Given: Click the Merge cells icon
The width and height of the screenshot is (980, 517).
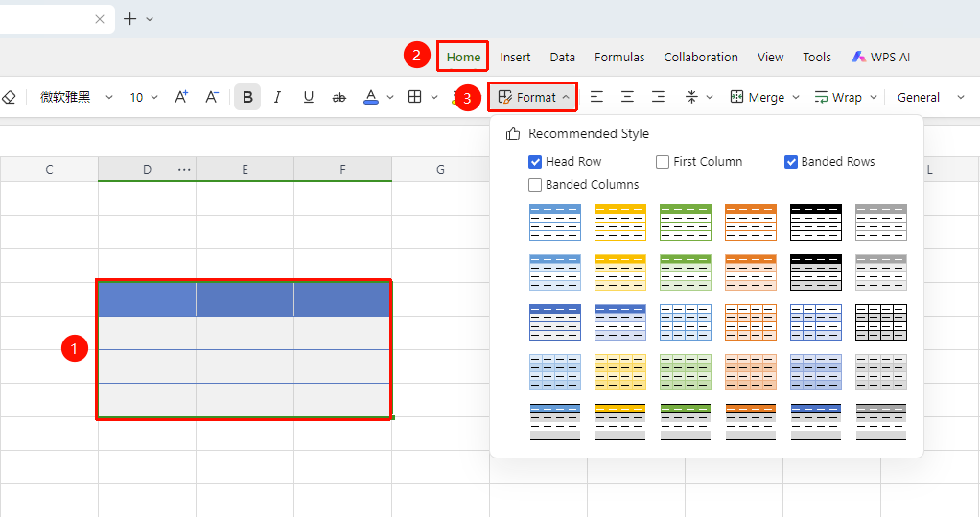Looking at the screenshot, I should [x=736, y=97].
